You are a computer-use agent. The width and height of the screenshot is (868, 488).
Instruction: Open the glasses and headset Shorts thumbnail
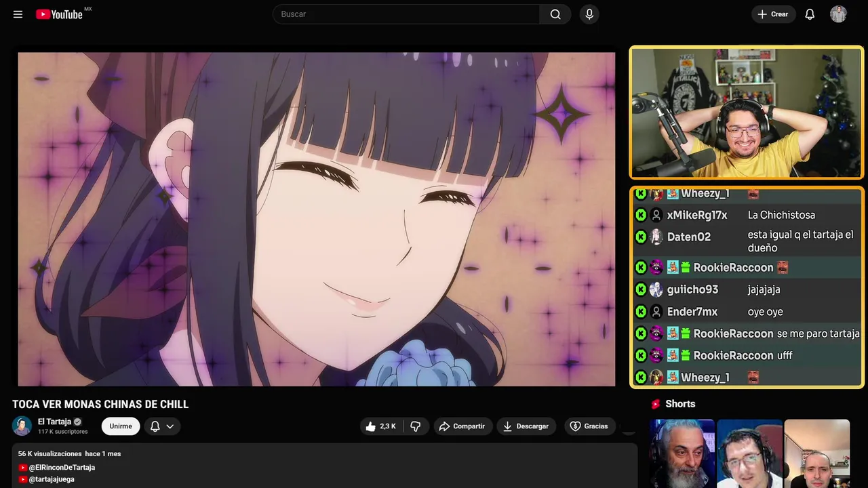coord(749,453)
